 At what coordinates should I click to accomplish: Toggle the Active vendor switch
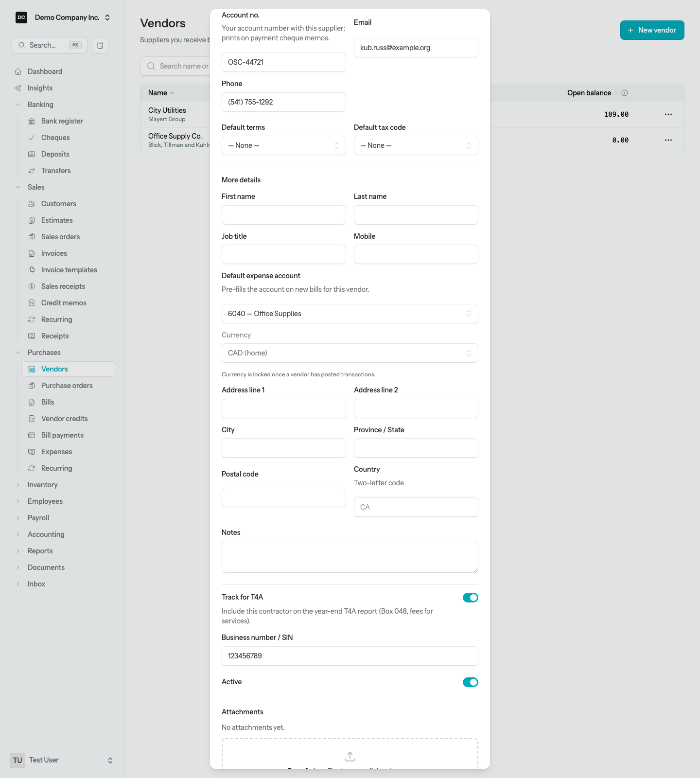471,682
